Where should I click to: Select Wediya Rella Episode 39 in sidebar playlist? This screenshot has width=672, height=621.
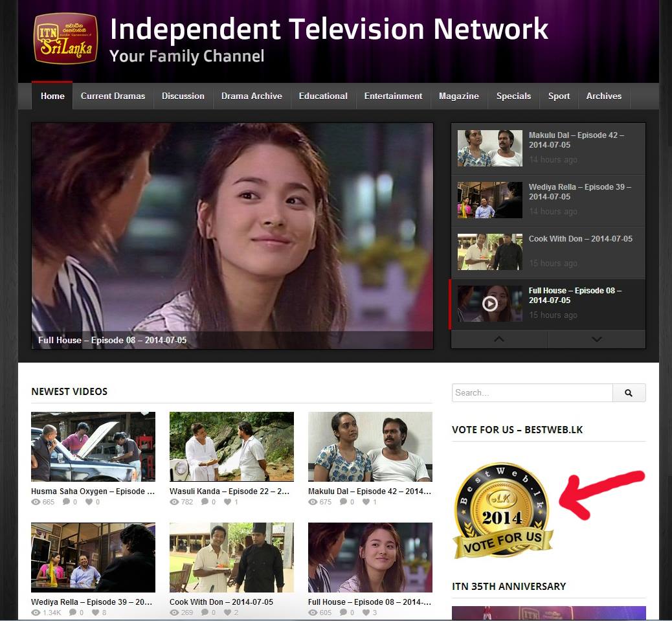[x=548, y=201]
